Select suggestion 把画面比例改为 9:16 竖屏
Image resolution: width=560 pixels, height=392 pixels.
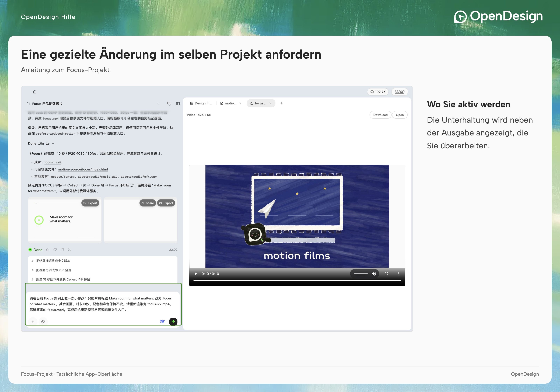point(102,270)
